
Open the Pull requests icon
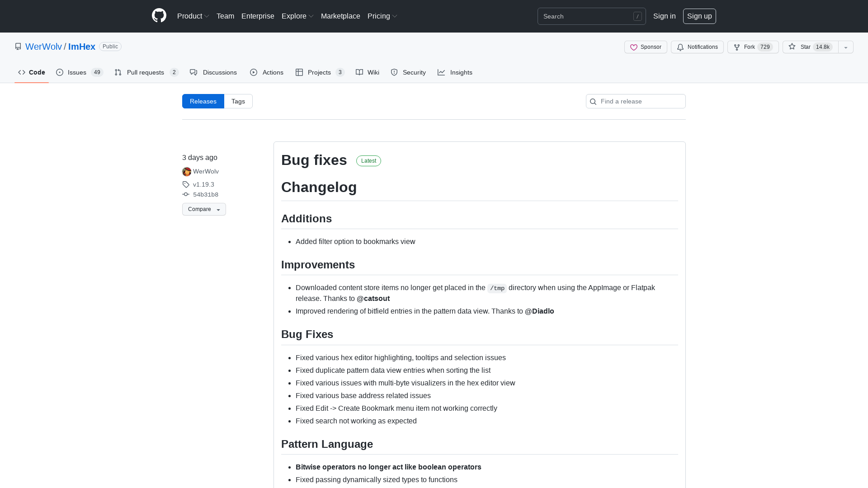[x=118, y=72]
